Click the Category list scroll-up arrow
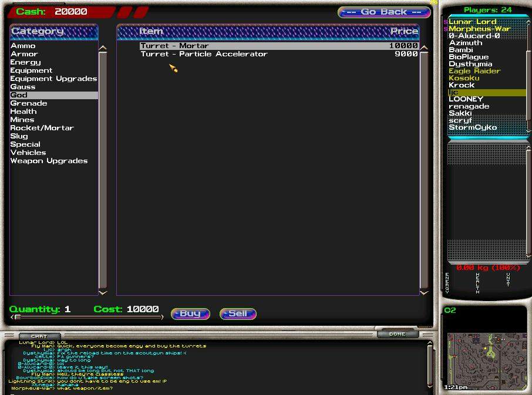The width and height of the screenshot is (532, 395). coord(103,49)
